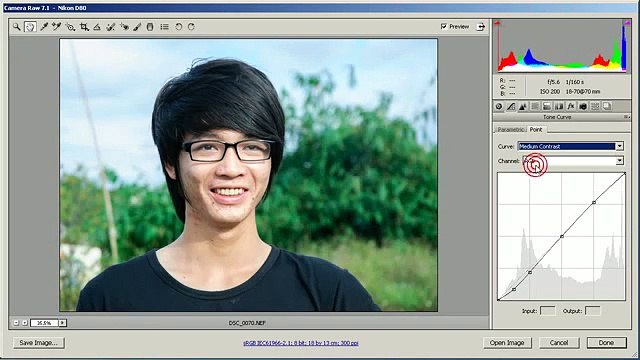Open the zoom level dropdown arrow

click(62, 323)
